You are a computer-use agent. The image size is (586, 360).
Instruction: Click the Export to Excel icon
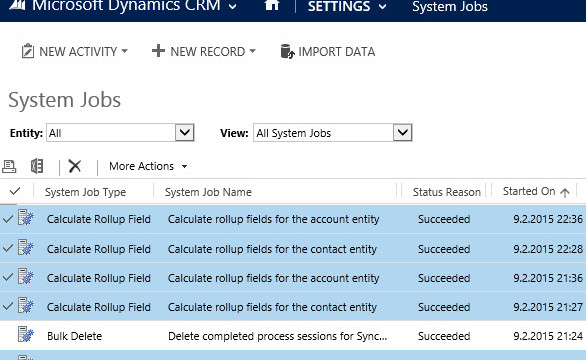[x=37, y=166]
